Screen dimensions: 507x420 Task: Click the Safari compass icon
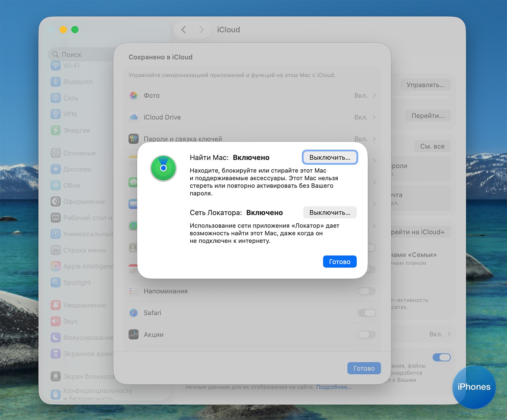pyautogui.click(x=134, y=313)
